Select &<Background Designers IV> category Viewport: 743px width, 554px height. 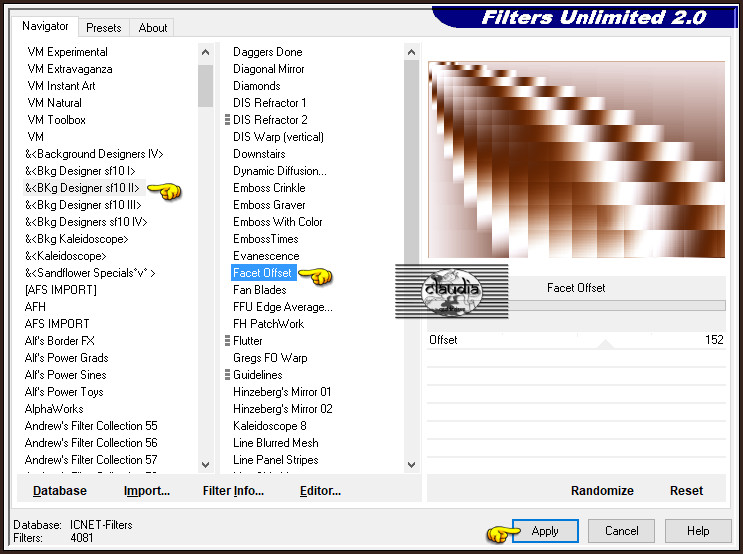94,154
